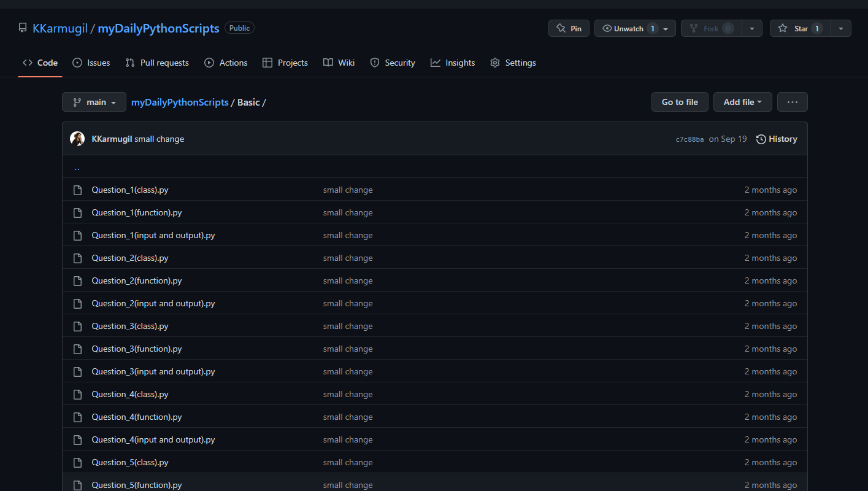Open Question_1(class).py
This screenshot has width=868, height=491.
point(130,190)
